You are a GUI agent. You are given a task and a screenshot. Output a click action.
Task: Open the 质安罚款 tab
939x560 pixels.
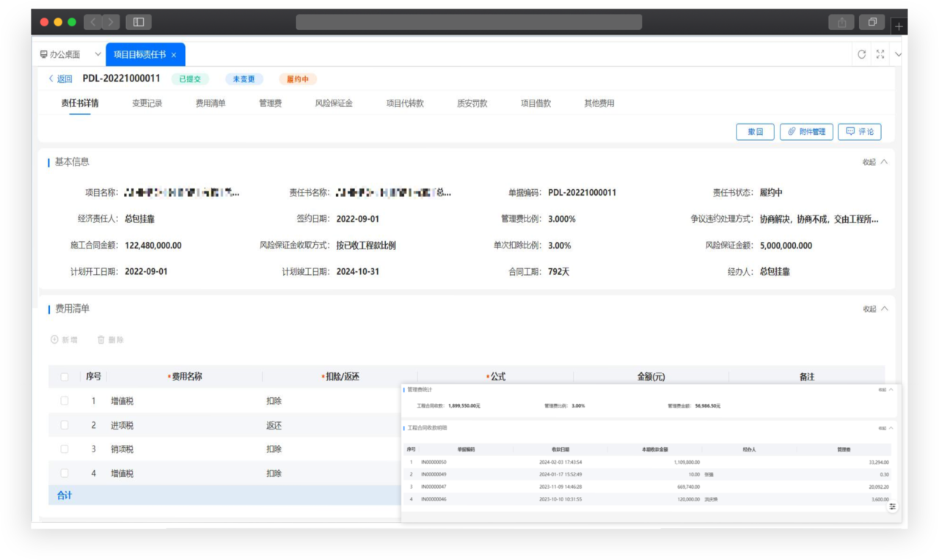[472, 103]
